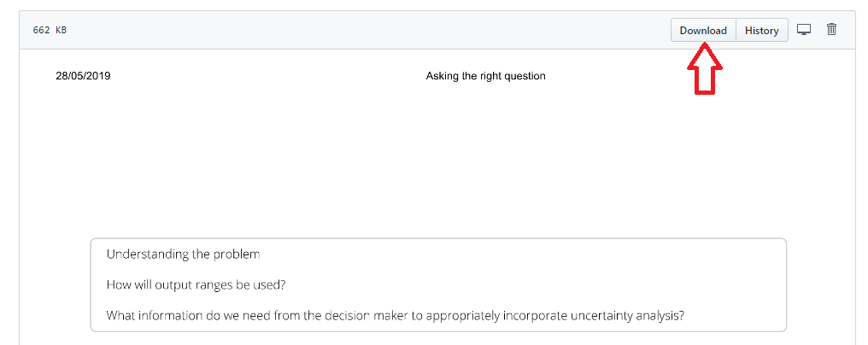Screen dimensions: 868x345
Task: Click the 662 KB file size label
Action: [x=50, y=30]
